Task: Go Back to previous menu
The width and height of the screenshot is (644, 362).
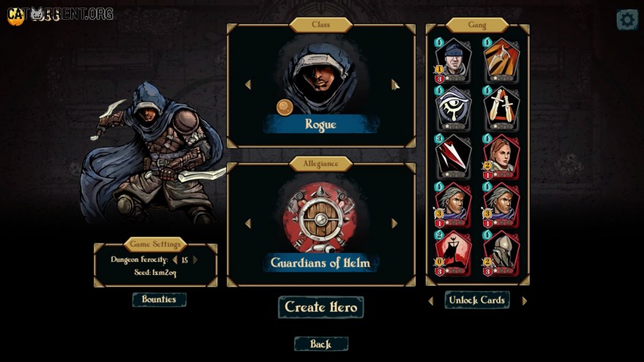Action: tap(321, 344)
